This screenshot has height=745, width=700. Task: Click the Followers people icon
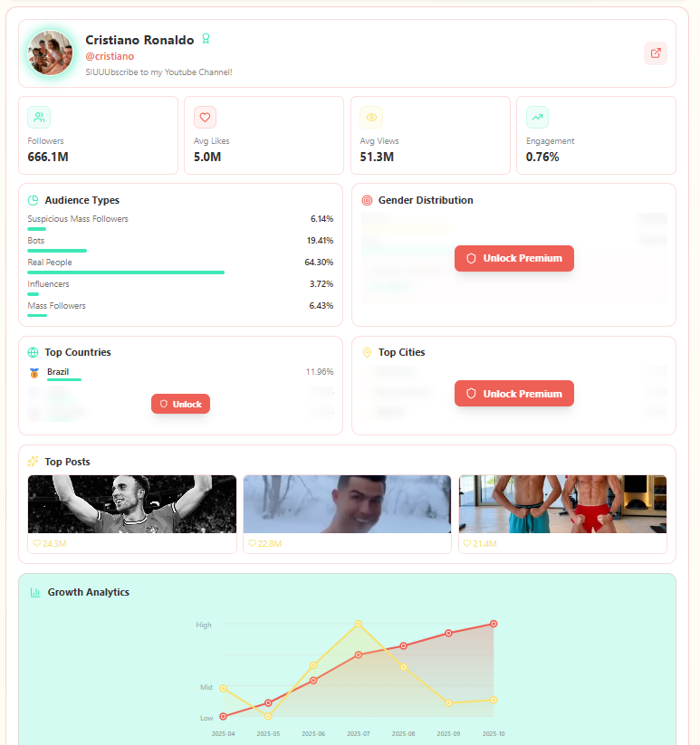tap(39, 117)
